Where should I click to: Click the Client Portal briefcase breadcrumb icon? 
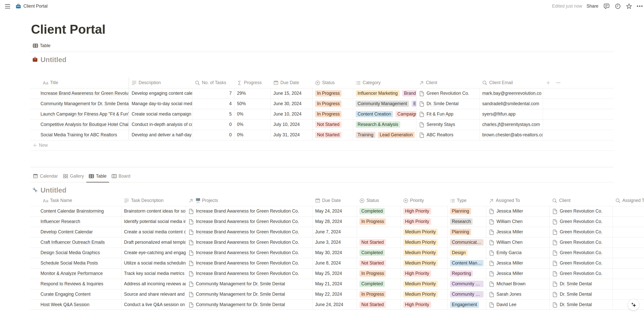pyautogui.click(x=18, y=6)
